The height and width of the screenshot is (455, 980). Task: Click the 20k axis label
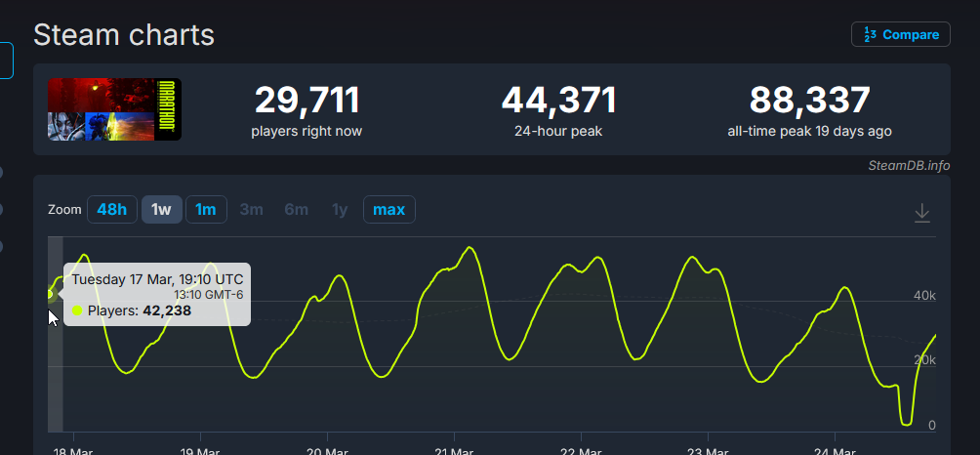point(924,360)
